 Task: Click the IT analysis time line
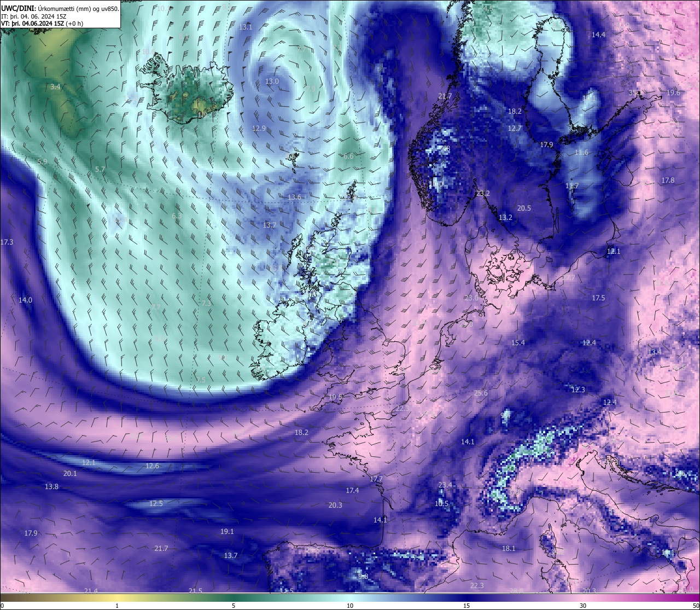coord(34,16)
